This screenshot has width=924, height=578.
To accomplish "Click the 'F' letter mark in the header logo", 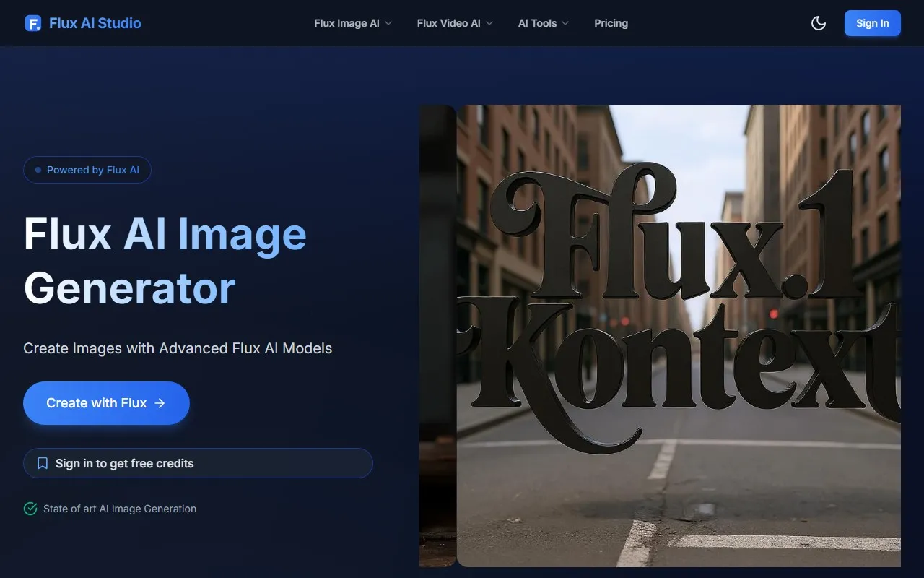I will (x=33, y=22).
